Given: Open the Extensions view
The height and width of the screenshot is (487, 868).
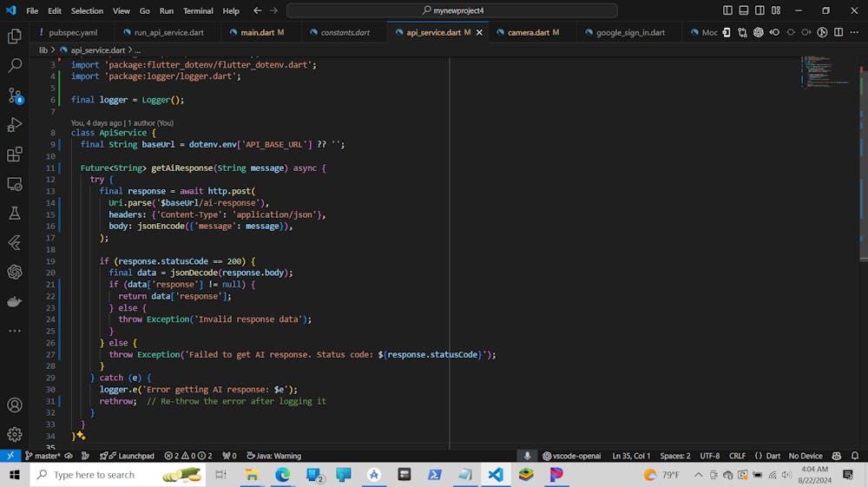Looking at the screenshot, I should 15,155.
